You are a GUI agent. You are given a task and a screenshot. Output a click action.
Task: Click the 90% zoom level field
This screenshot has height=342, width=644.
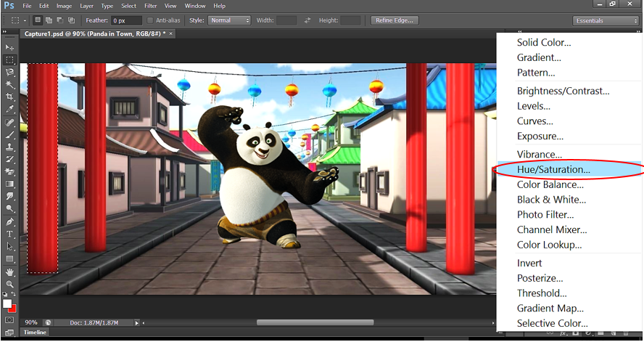point(30,322)
